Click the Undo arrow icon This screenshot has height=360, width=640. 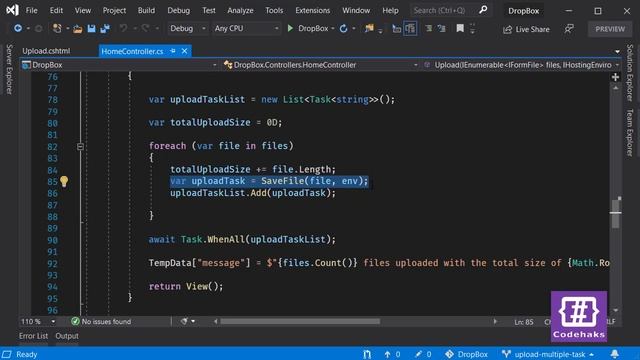click(x=123, y=28)
